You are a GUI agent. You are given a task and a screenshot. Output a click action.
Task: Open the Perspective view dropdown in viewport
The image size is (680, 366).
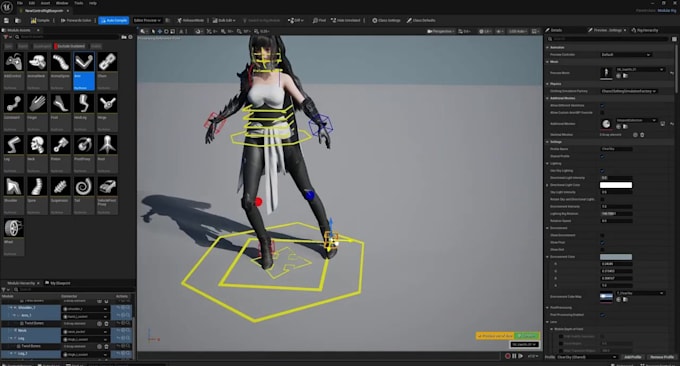click(440, 31)
